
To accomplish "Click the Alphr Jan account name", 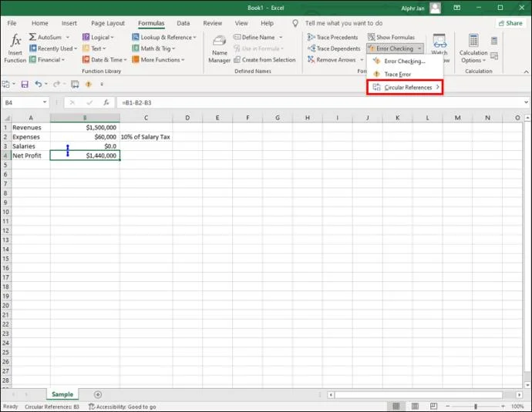I will pos(412,8).
